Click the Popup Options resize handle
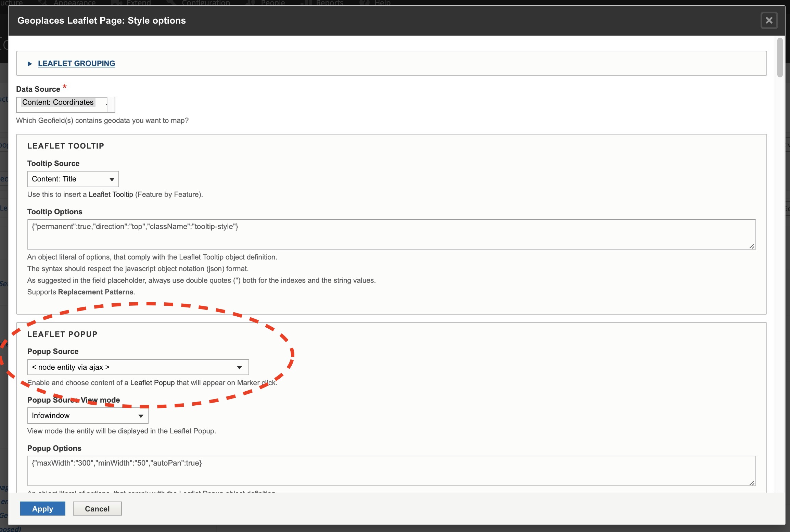 752,483
